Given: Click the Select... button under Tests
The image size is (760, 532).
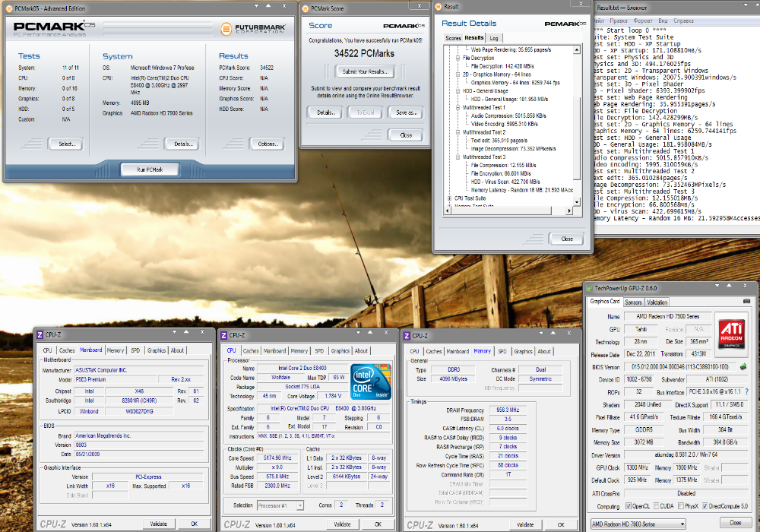Looking at the screenshot, I should coord(66,144).
